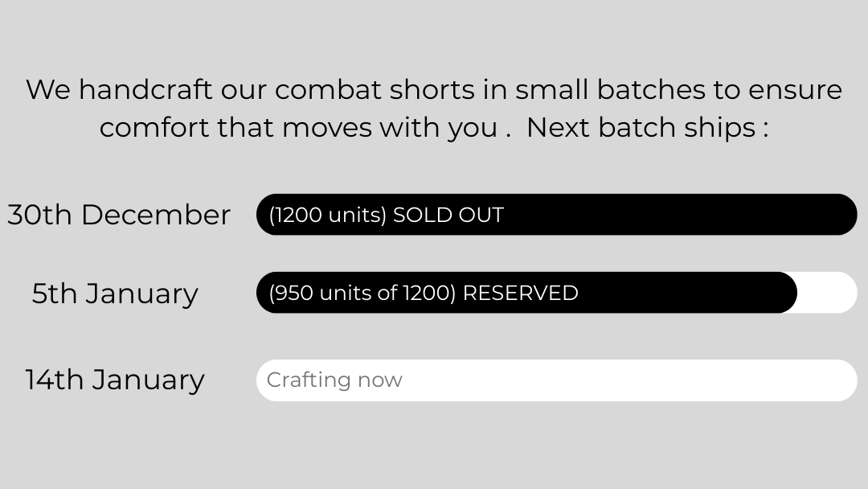Select the "30th December" date label
Viewport: 868px width, 489px height.
click(119, 216)
